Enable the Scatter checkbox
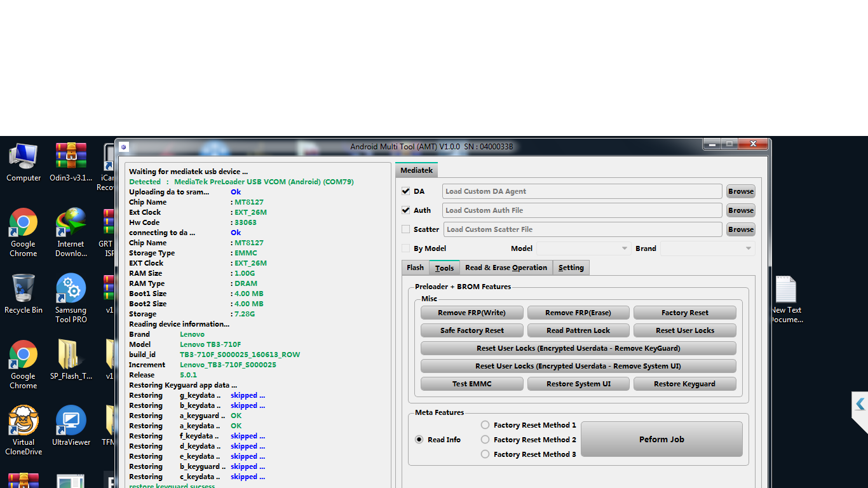The image size is (868, 488). point(406,229)
